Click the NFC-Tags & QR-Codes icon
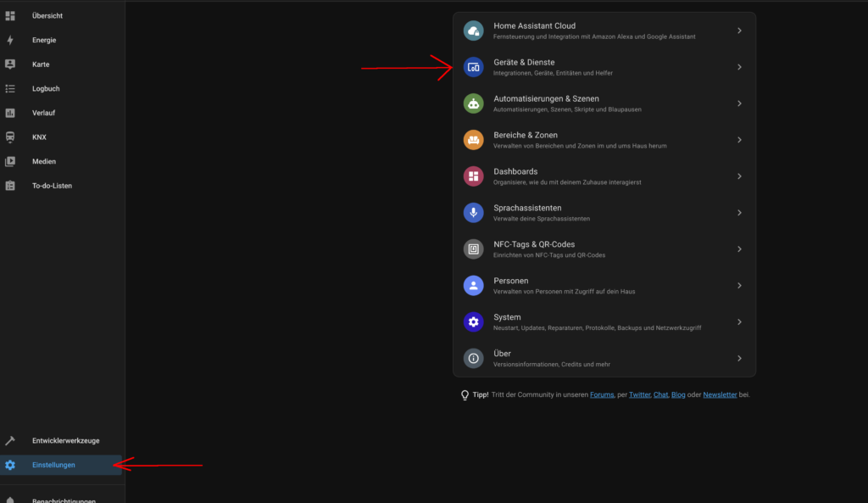Image resolution: width=868 pixels, height=503 pixels. tap(473, 249)
